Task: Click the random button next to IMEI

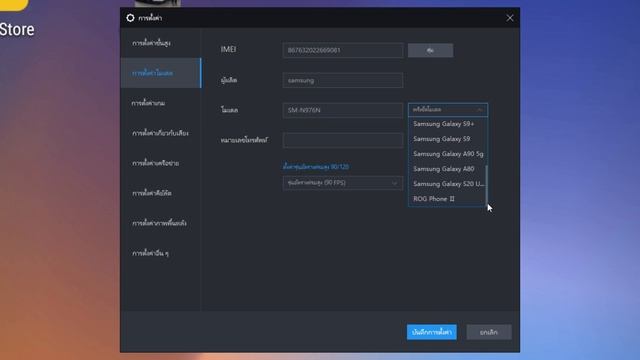Action: pyautogui.click(x=430, y=50)
